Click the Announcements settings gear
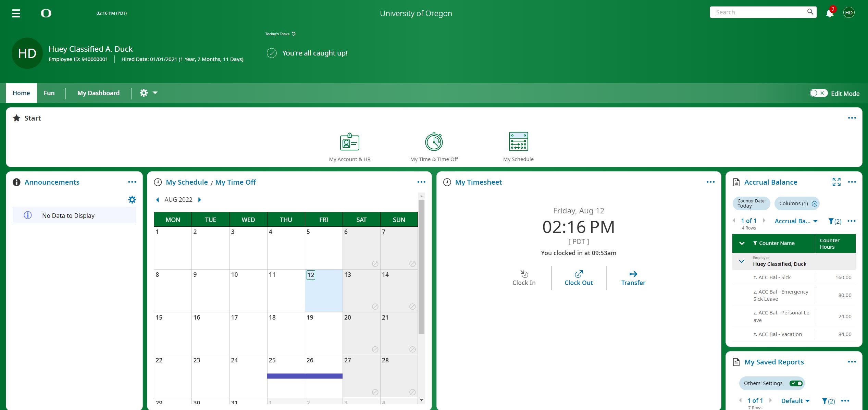 [x=132, y=200]
